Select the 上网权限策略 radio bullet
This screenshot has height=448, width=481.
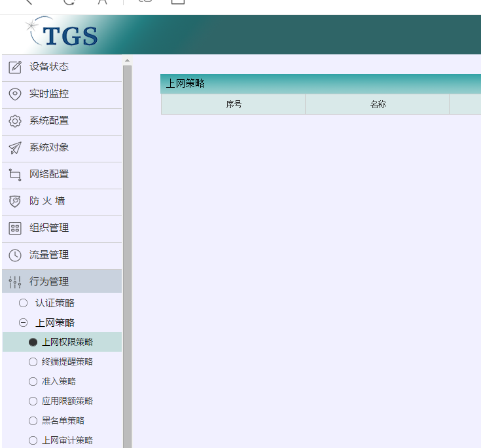(x=33, y=342)
